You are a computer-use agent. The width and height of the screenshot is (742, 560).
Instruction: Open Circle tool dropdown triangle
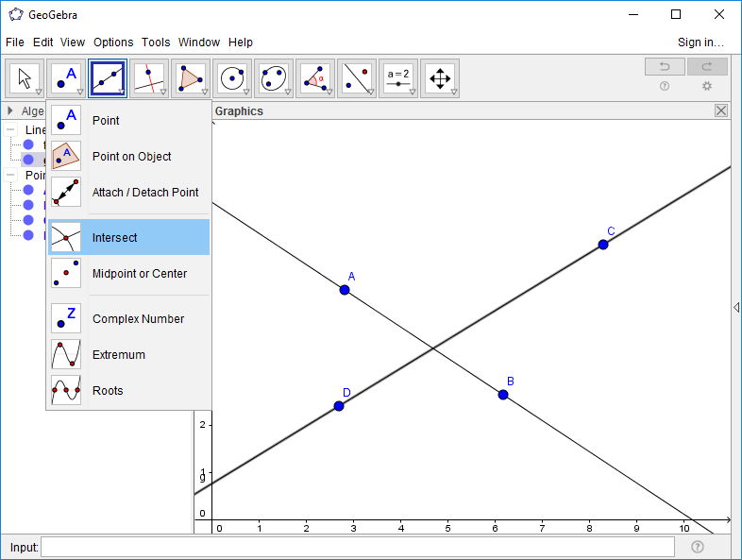tap(246, 92)
